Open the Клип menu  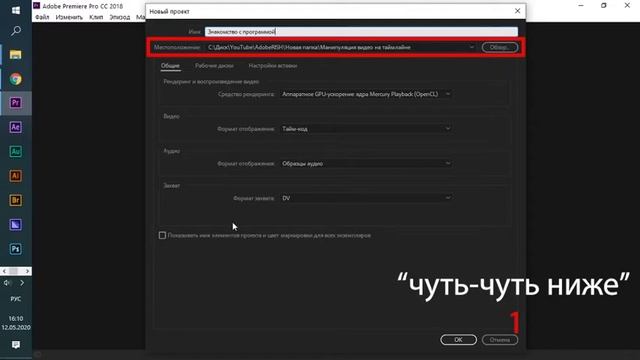click(96, 17)
